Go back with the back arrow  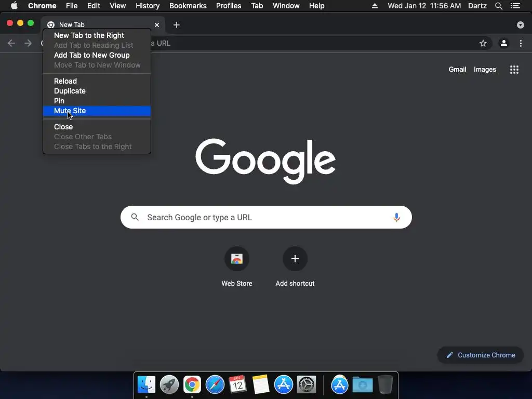click(11, 43)
